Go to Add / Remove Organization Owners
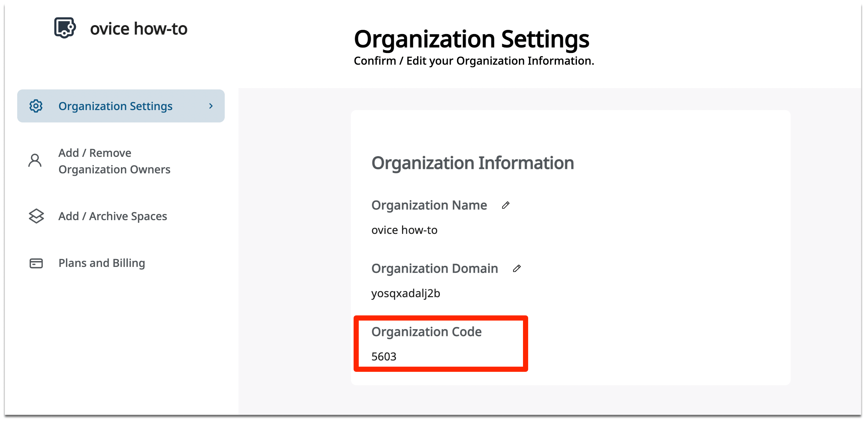 click(x=114, y=161)
